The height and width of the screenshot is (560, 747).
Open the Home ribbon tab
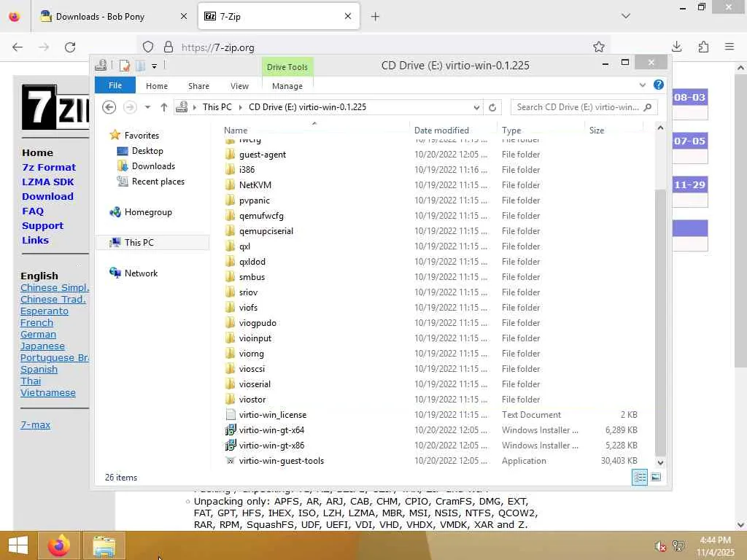157,86
